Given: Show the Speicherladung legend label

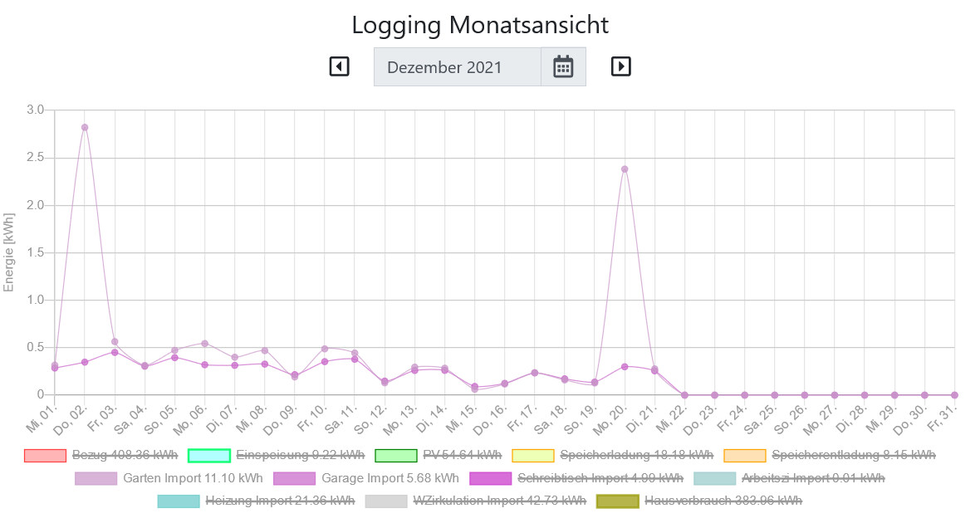Looking at the screenshot, I should [636, 455].
